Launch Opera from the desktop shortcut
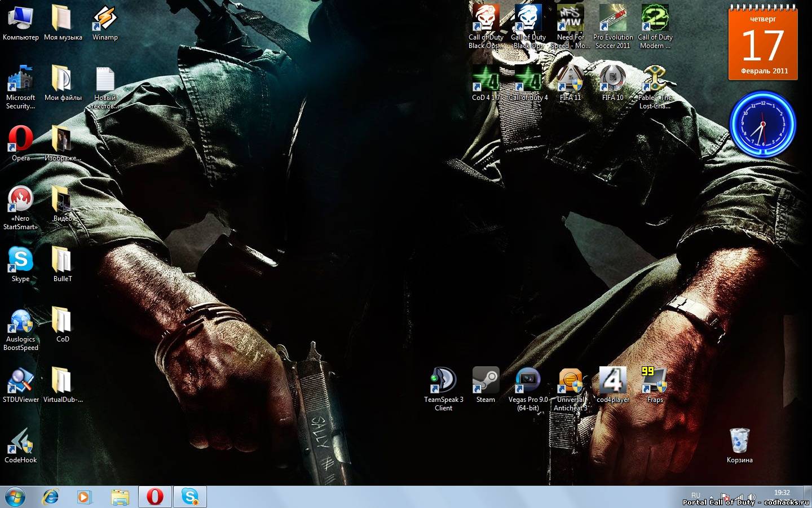The image size is (812, 508). point(21,144)
